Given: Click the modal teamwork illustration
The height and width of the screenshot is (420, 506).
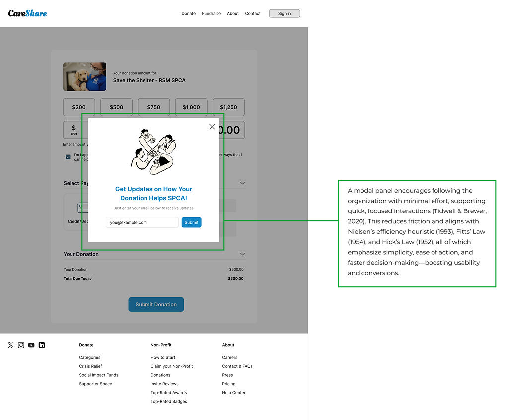Looking at the screenshot, I should point(154,151).
